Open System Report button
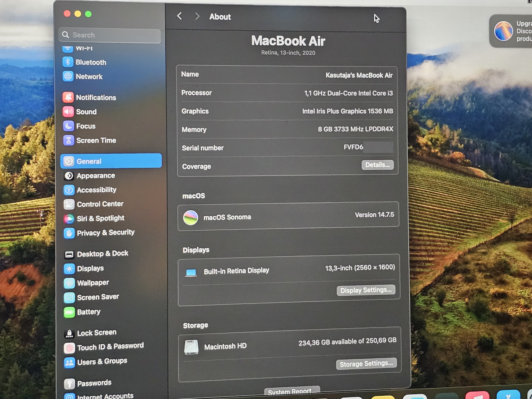This screenshot has width=532, height=399. pyautogui.click(x=292, y=391)
